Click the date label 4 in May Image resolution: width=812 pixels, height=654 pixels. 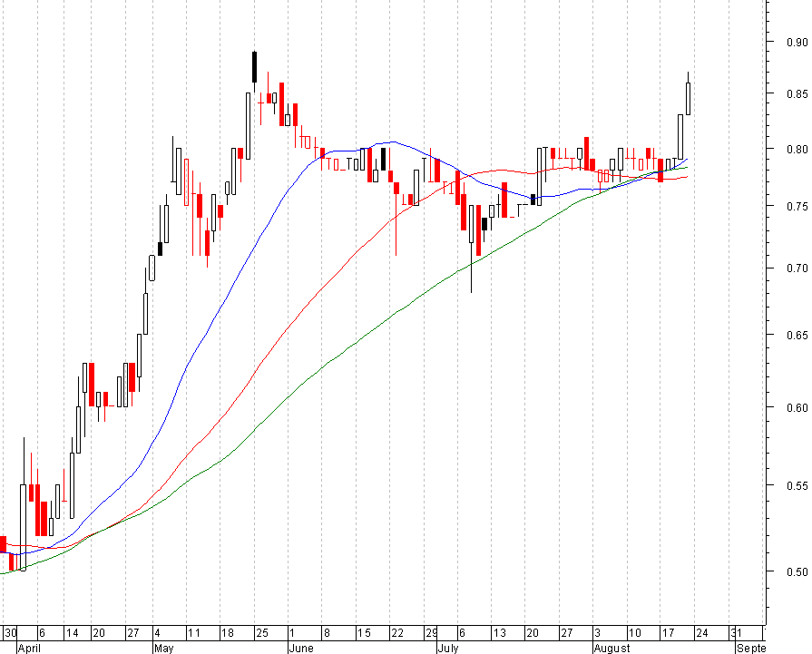(x=158, y=633)
